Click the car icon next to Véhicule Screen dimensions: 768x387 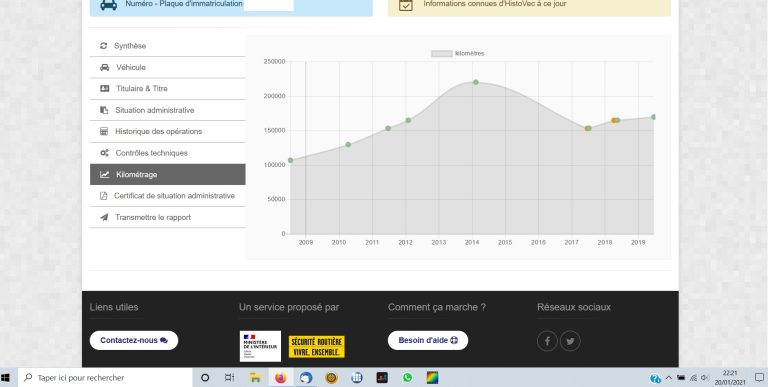click(104, 67)
